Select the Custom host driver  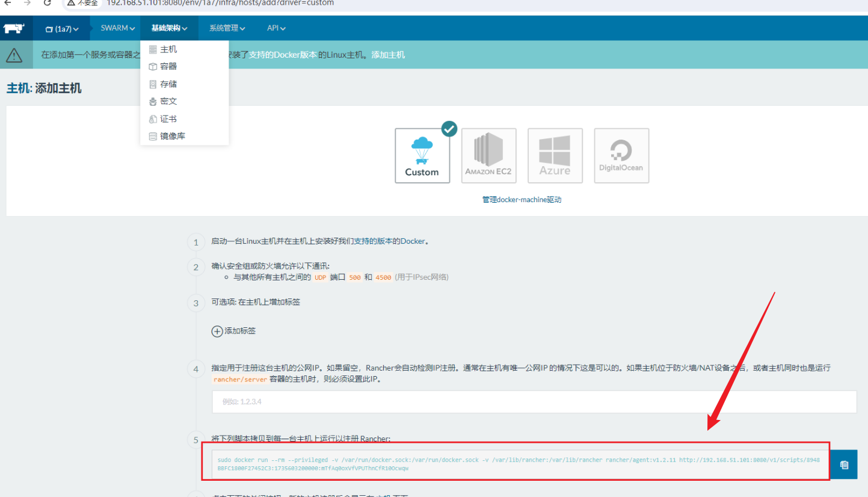[422, 156]
